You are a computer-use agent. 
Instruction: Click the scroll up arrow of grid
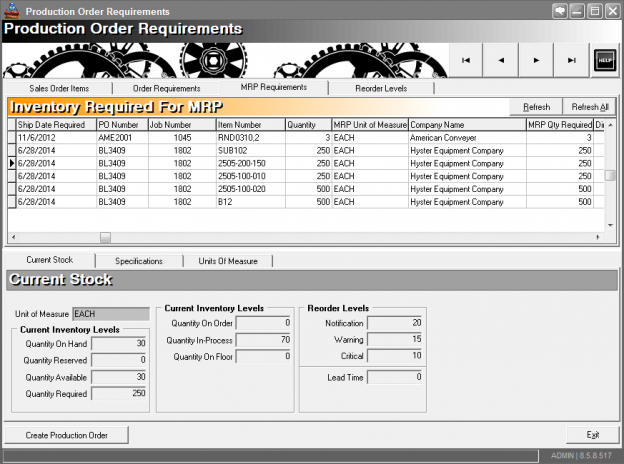tap(610, 125)
